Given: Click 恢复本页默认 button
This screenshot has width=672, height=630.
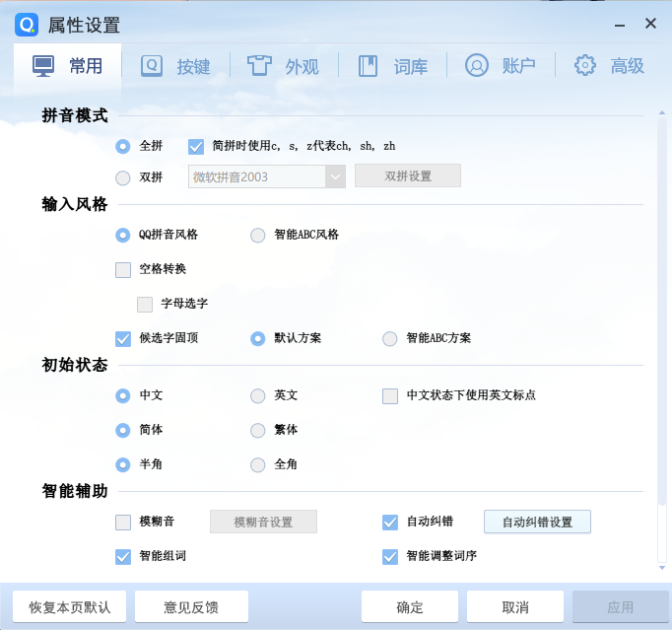Looking at the screenshot, I should pos(69,606).
